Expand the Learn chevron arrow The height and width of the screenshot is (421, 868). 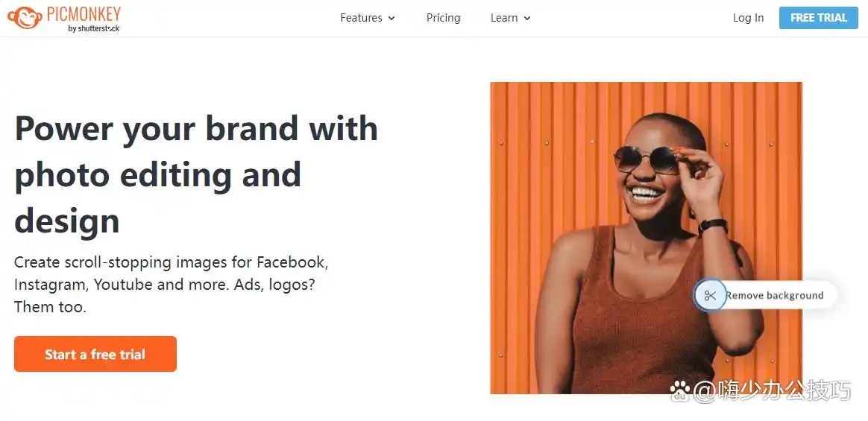point(527,19)
